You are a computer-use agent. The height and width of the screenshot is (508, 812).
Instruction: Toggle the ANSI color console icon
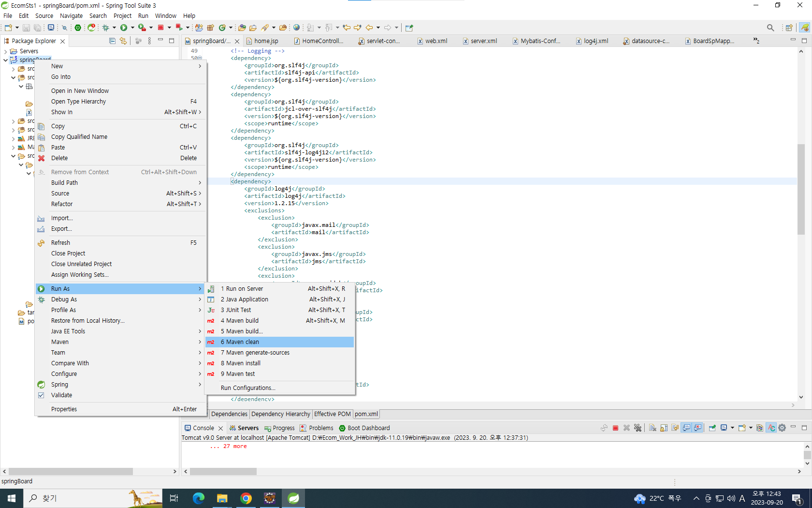pos(771,428)
